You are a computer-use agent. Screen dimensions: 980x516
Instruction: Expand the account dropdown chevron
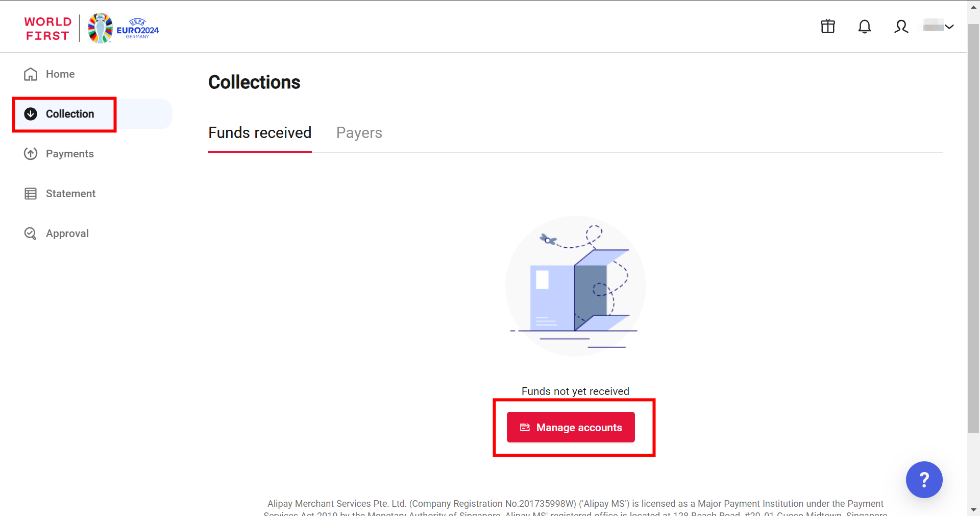coord(949,27)
